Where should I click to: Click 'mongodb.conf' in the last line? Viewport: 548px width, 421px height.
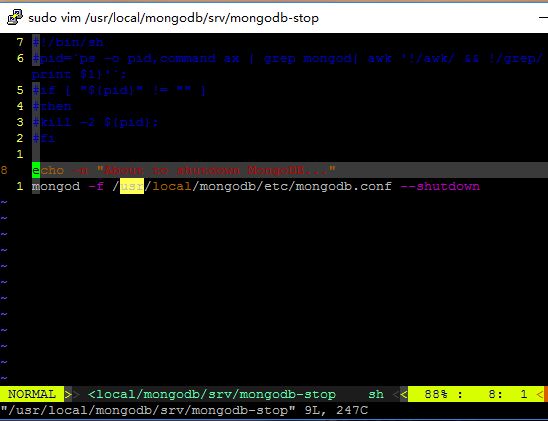[344, 187]
